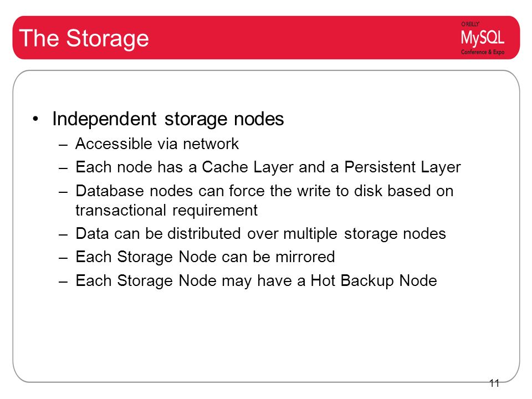The width and height of the screenshot is (532, 399).
Task: Click the dash before 'Accessible via network'
Action: pos(63,145)
